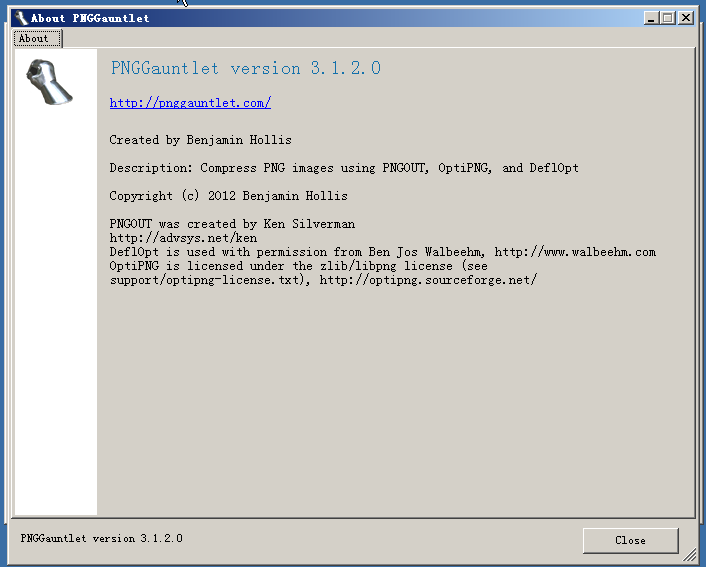Click the Description line about PNGOUT
The width and height of the screenshot is (706, 567).
tap(344, 168)
